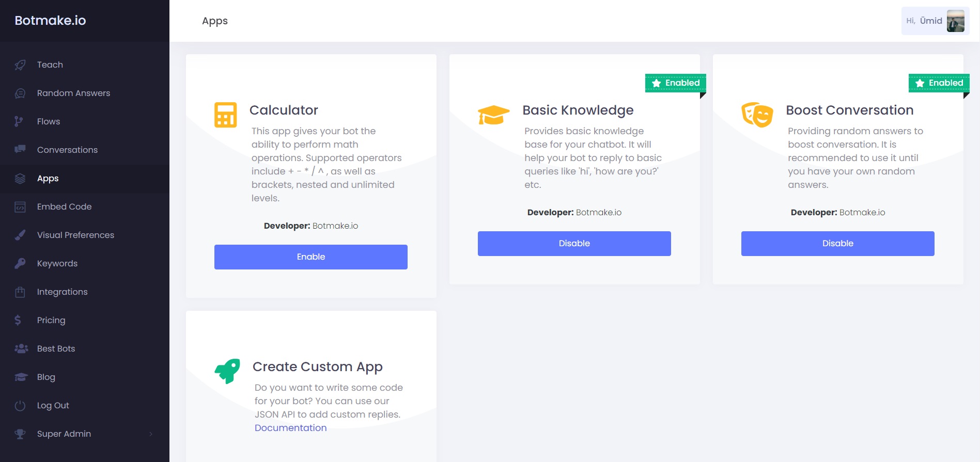Viewport: 980px width, 462px height.
Task: Click the Teach rocket icon in sidebar
Action: pyautogui.click(x=20, y=65)
